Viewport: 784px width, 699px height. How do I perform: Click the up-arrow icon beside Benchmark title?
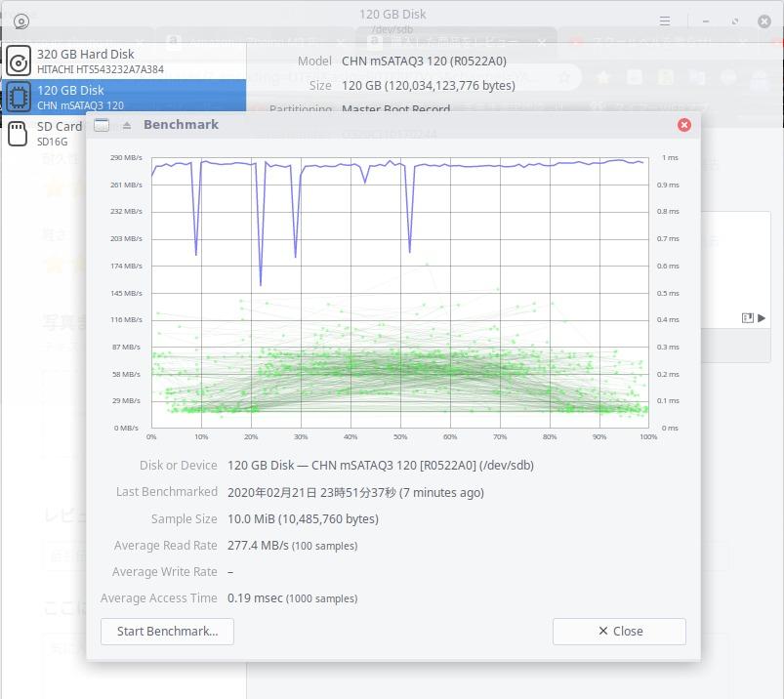click(127, 125)
